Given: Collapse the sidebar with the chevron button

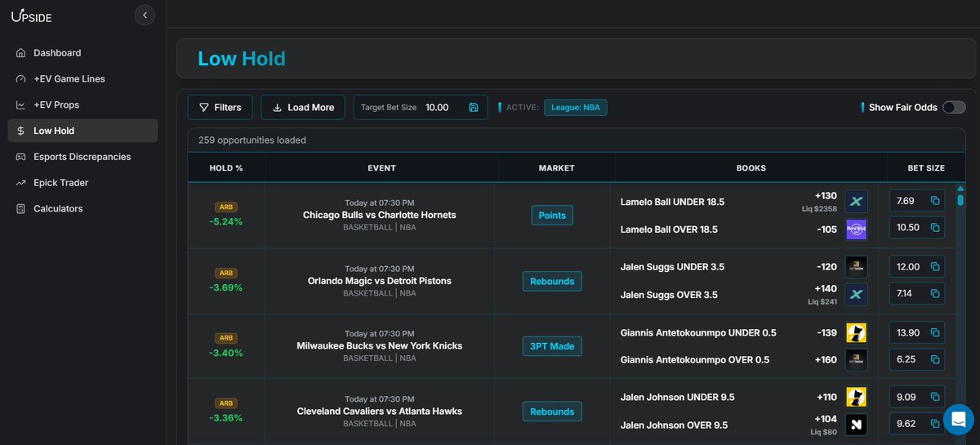Looking at the screenshot, I should pos(145,15).
